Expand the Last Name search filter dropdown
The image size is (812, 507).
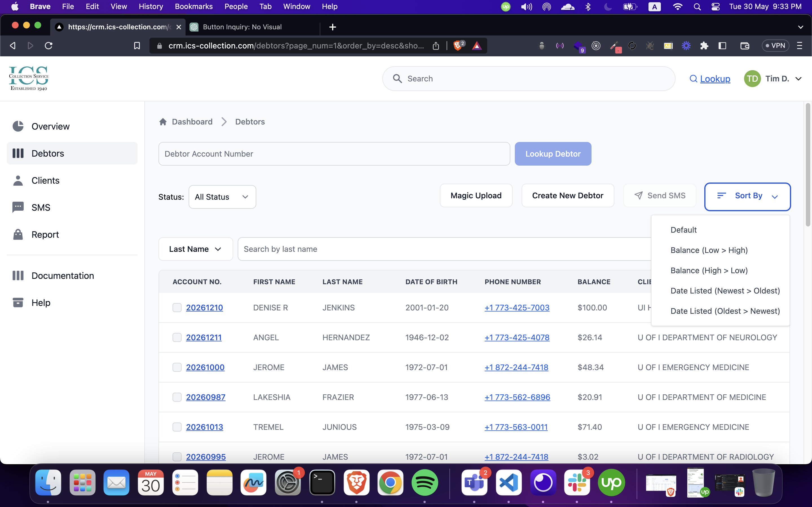[x=195, y=249]
